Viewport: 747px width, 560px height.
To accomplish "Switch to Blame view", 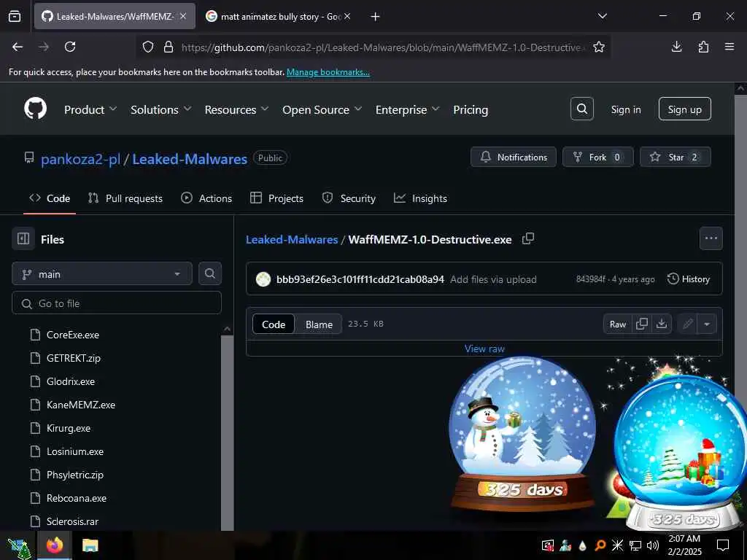I will point(319,324).
